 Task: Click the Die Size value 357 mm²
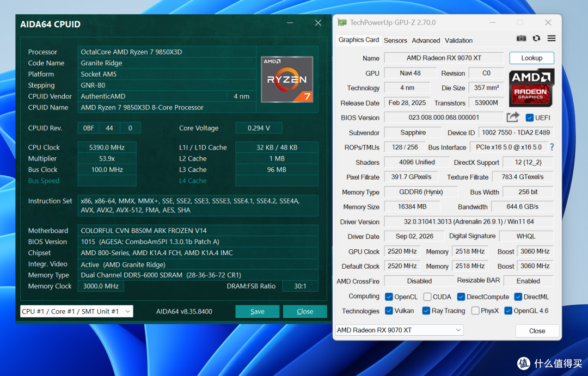click(486, 88)
